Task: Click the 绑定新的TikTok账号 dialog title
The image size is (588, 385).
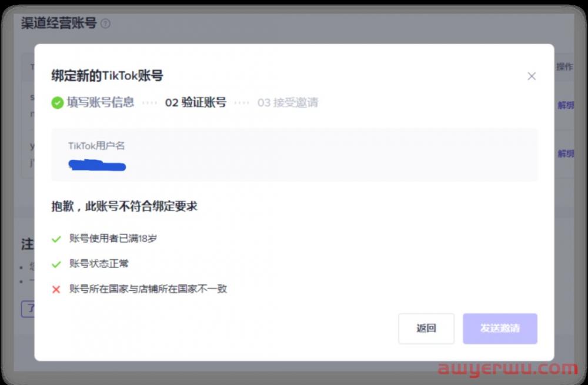Action: pyautogui.click(x=107, y=76)
